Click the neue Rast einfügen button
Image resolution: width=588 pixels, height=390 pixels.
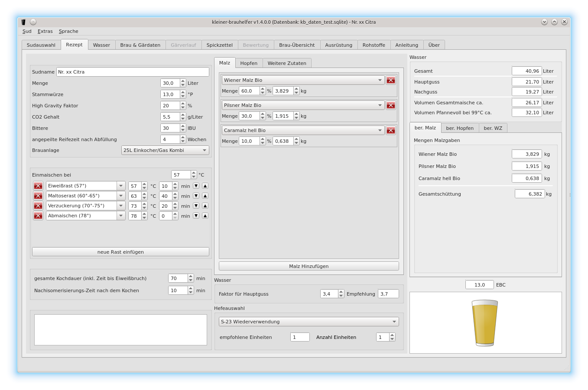120,252
